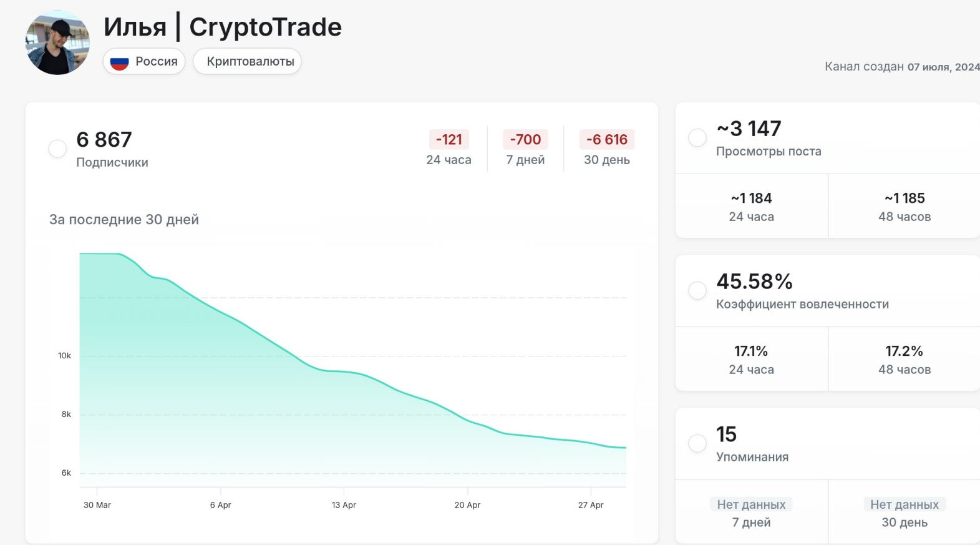Select the -700 7 дней subscriber change

point(525,149)
